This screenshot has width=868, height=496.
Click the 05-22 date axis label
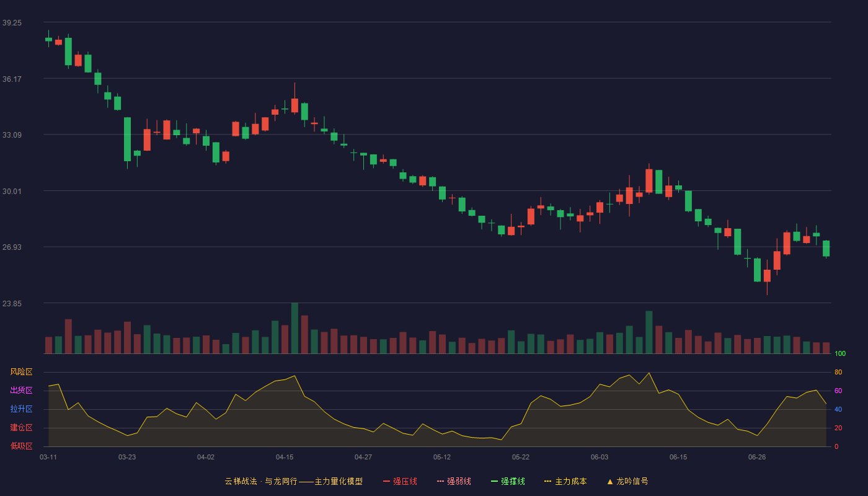(x=521, y=457)
